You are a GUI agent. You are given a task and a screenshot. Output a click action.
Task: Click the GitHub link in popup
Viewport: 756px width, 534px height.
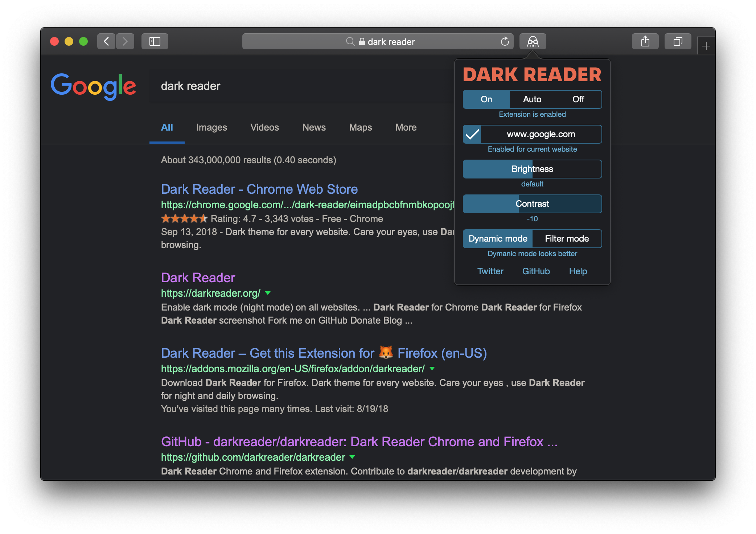pyautogui.click(x=536, y=271)
